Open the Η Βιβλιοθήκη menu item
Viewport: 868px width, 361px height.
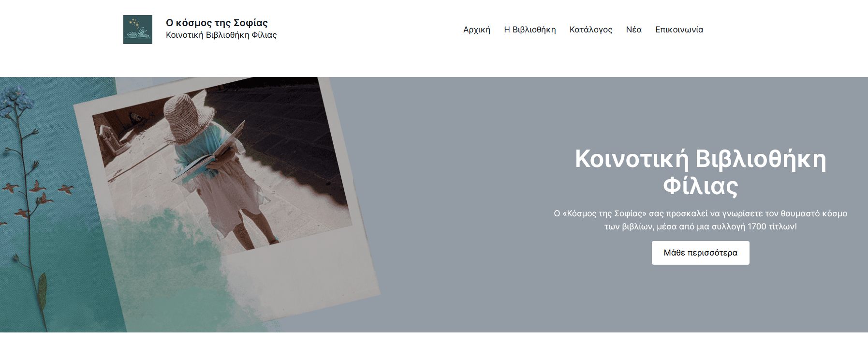530,30
